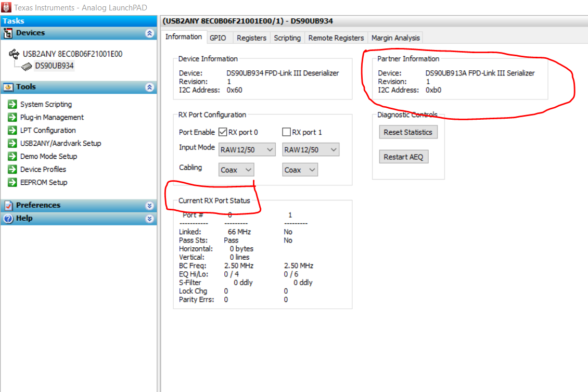Click the Analog LaunchPAD app icon in the title bar
The width and height of the screenshot is (588, 392).
(x=6, y=7)
